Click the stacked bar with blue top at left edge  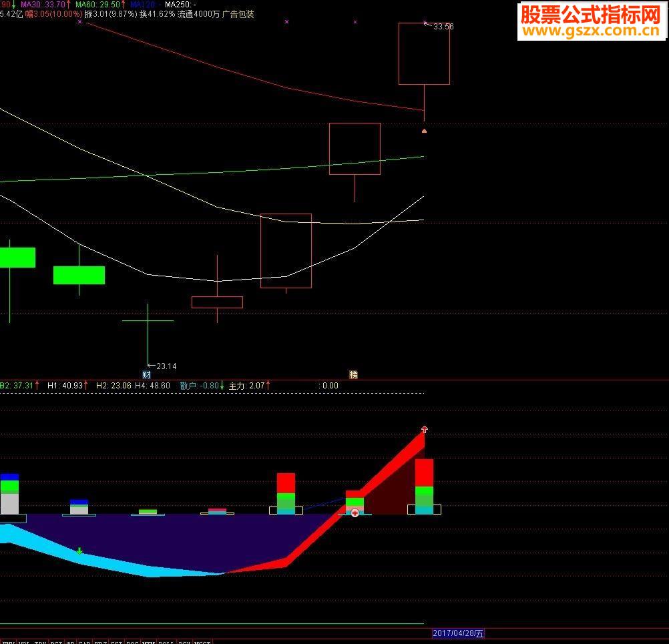[x=9, y=494]
